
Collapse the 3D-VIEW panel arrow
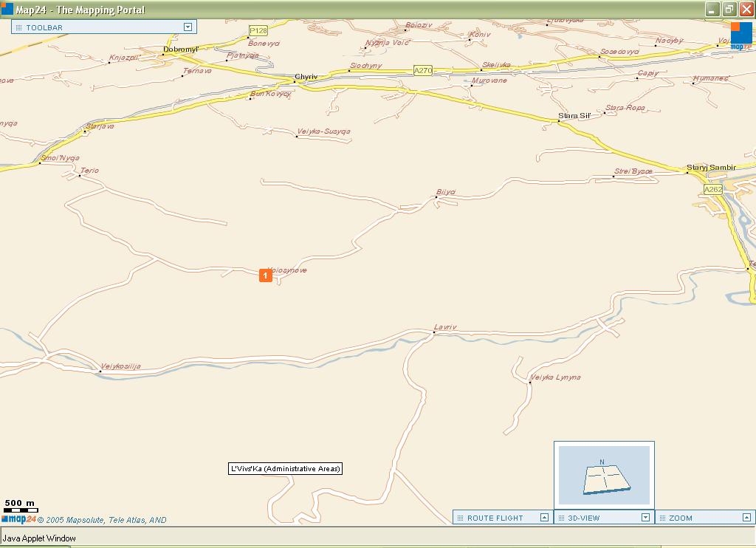pyautogui.click(x=645, y=518)
